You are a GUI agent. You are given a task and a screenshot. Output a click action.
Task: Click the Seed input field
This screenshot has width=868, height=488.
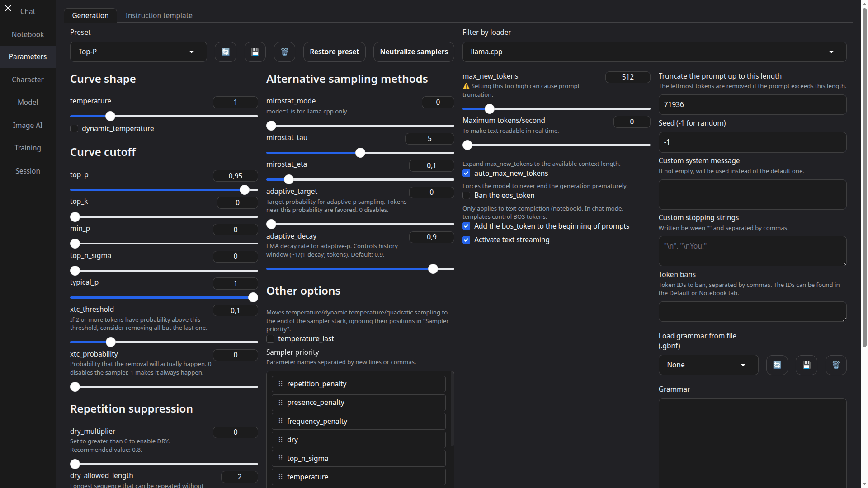point(752,142)
